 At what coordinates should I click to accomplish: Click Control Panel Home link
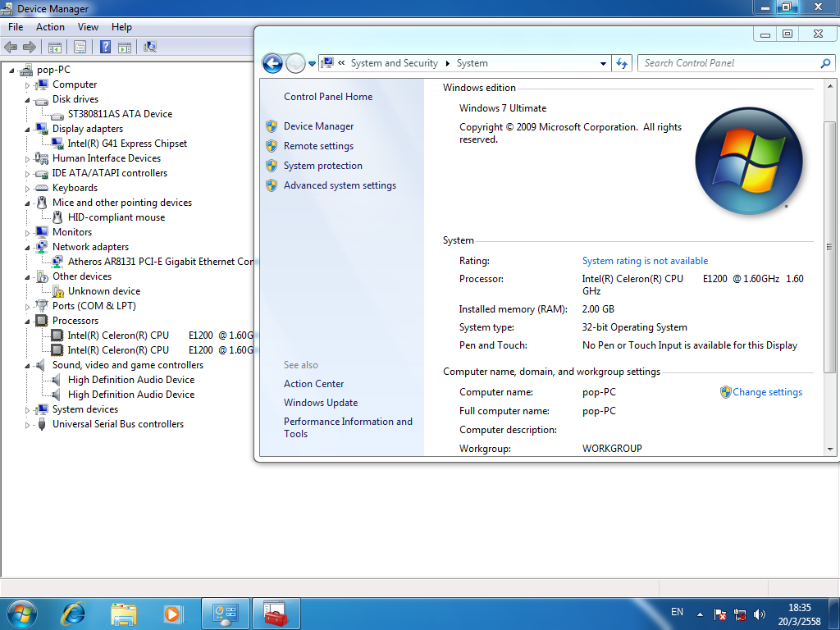[x=328, y=97]
